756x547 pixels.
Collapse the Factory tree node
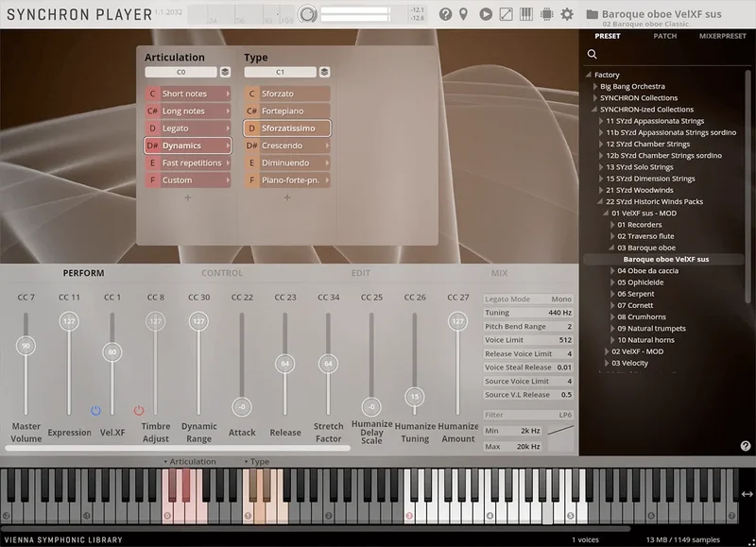coord(589,75)
